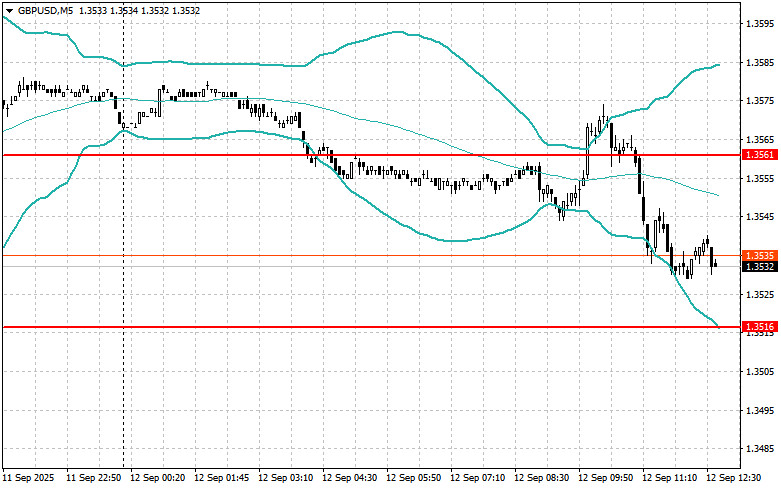Click the OHLC values 1.3533 1.3534 1.3532 1.3532

[139, 10]
